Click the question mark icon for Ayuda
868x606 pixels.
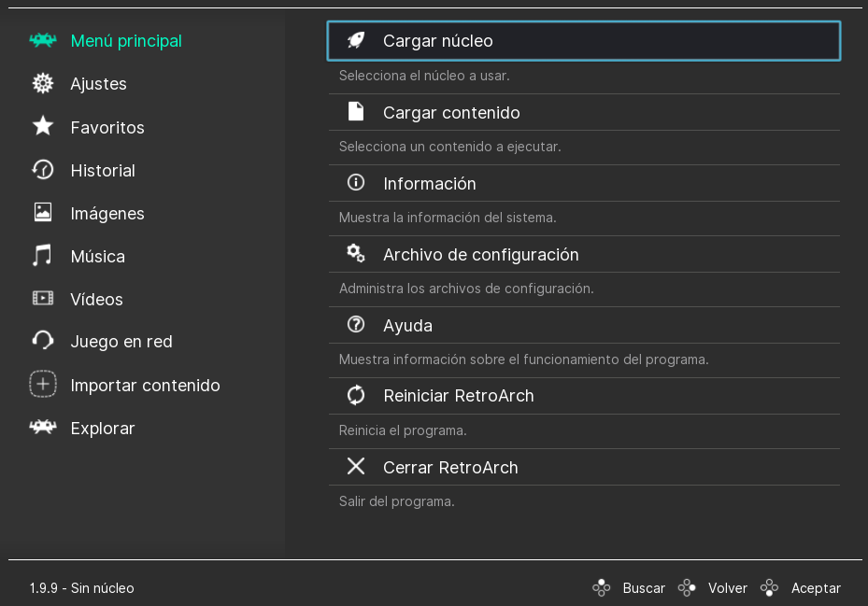tap(356, 325)
